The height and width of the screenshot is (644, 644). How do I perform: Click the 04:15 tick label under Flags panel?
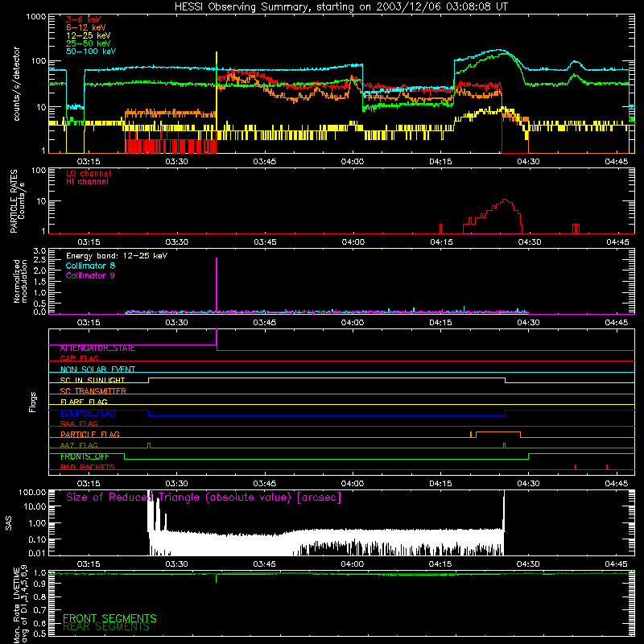(x=440, y=484)
